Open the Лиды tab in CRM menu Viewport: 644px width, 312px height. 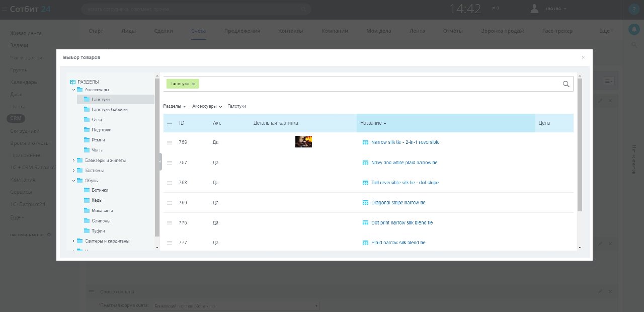tap(129, 31)
